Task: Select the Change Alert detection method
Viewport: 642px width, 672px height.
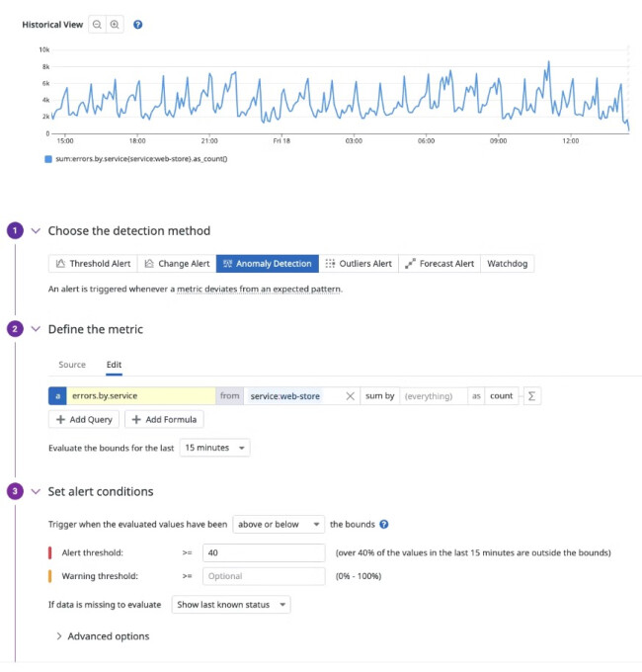Action: [x=177, y=264]
